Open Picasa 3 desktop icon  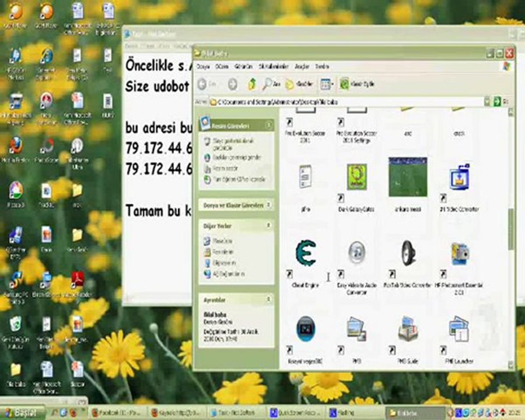(15, 191)
